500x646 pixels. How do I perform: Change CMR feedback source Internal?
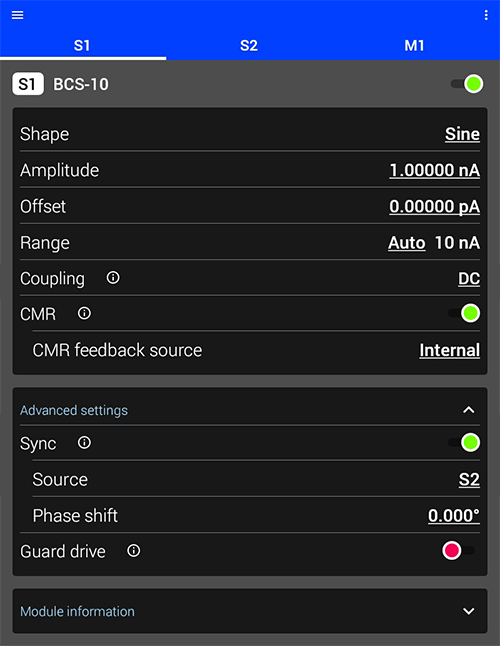coord(450,351)
